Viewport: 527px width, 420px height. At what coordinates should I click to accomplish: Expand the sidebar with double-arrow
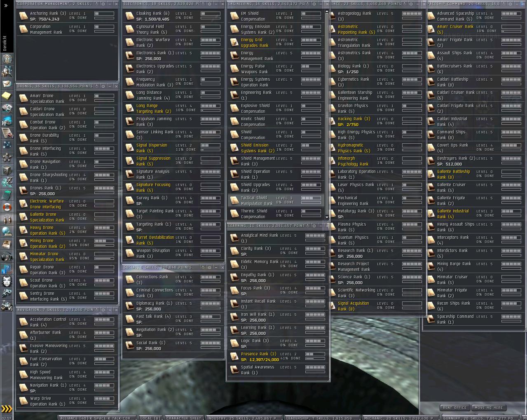6,6
